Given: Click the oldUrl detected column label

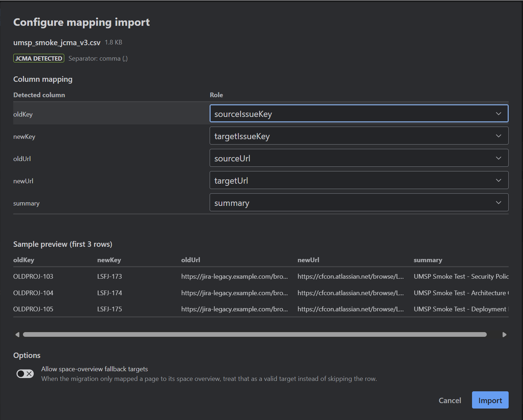Looking at the screenshot, I should 22,159.
